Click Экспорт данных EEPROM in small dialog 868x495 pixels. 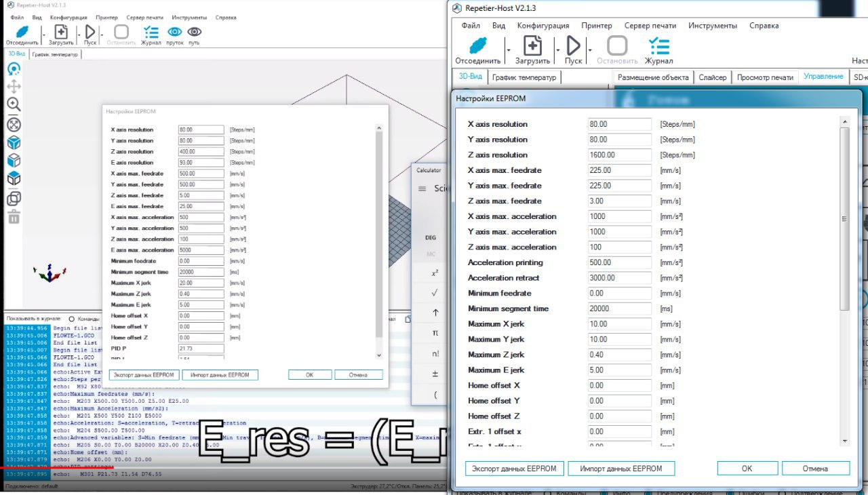click(144, 375)
